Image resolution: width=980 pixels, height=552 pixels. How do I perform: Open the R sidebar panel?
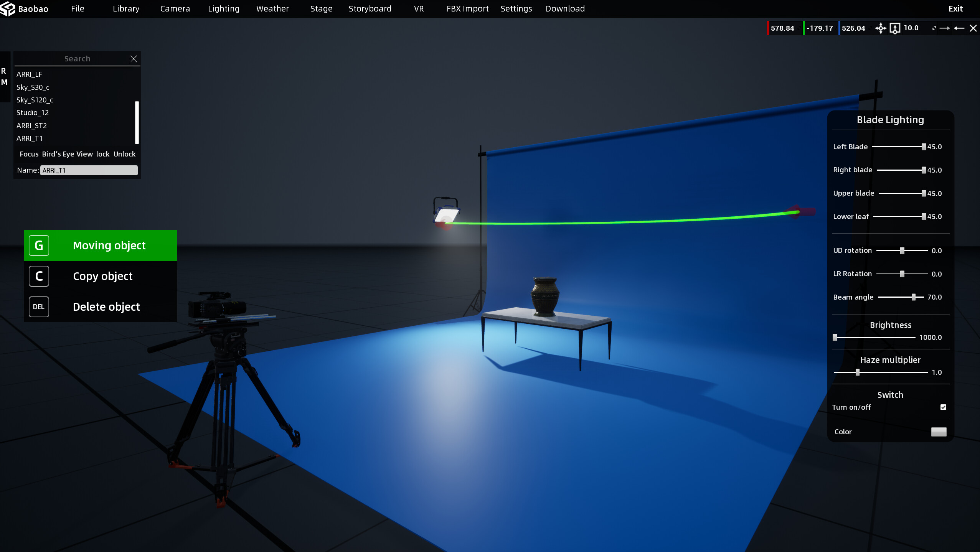click(4, 71)
